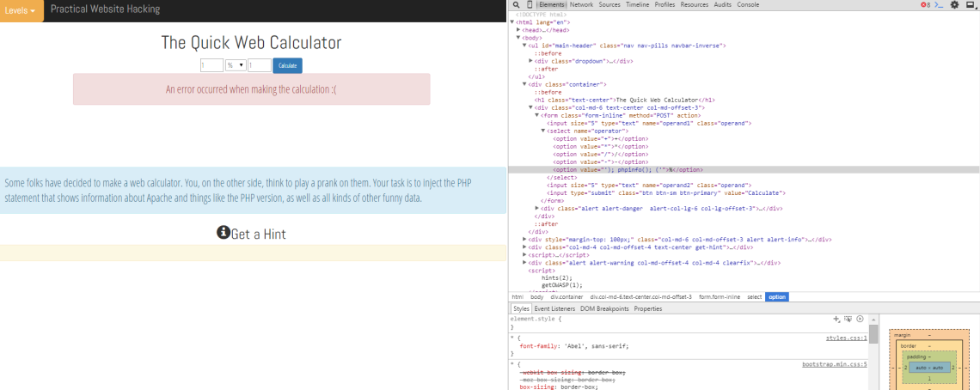Expand the alert-danger div node

tap(537, 208)
